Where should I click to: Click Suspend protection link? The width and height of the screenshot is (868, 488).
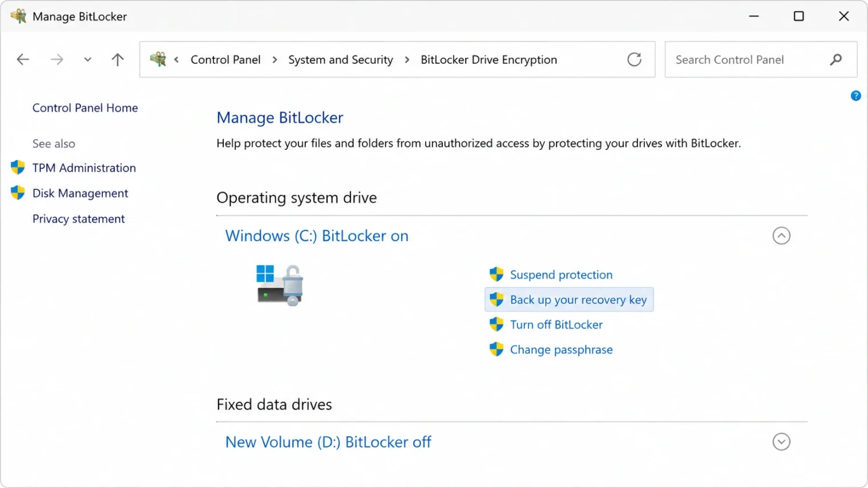coord(561,275)
